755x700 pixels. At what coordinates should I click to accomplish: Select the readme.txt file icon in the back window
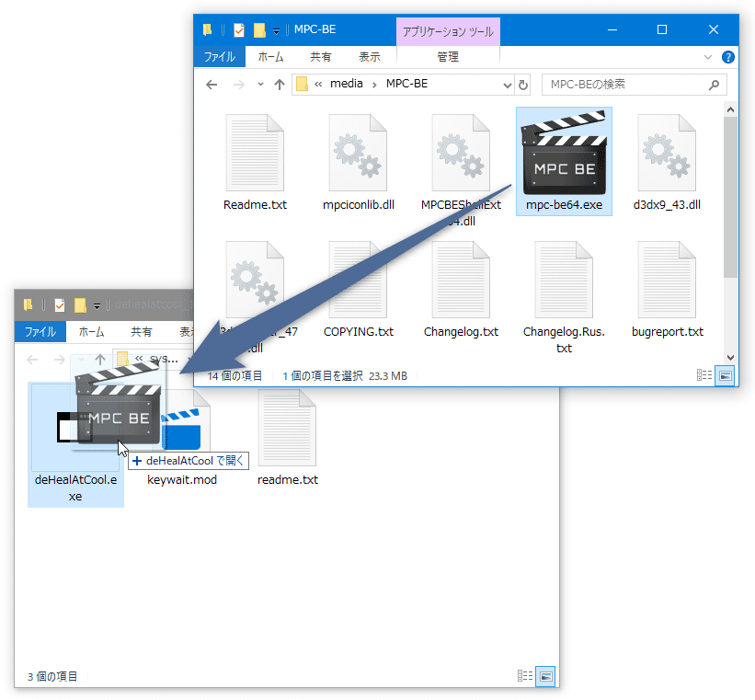pos(287,428)
